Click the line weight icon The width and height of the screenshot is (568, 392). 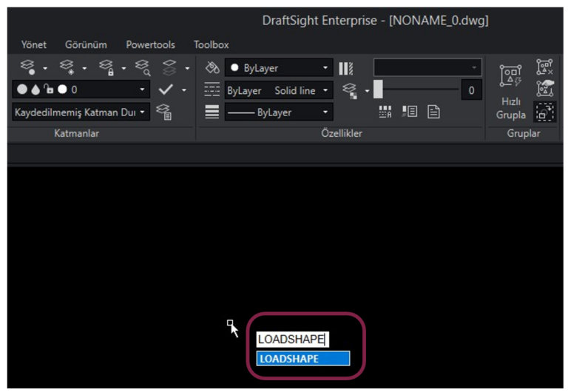point(212,113)
